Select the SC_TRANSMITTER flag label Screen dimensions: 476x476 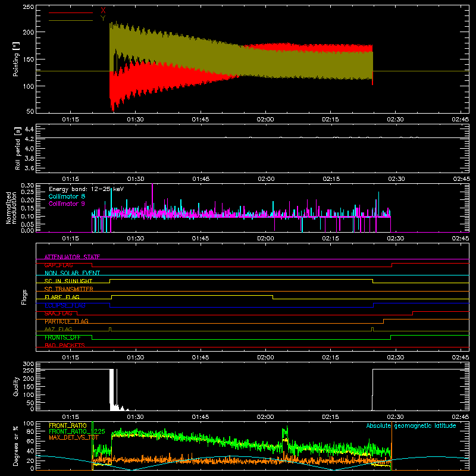point(68,289)
